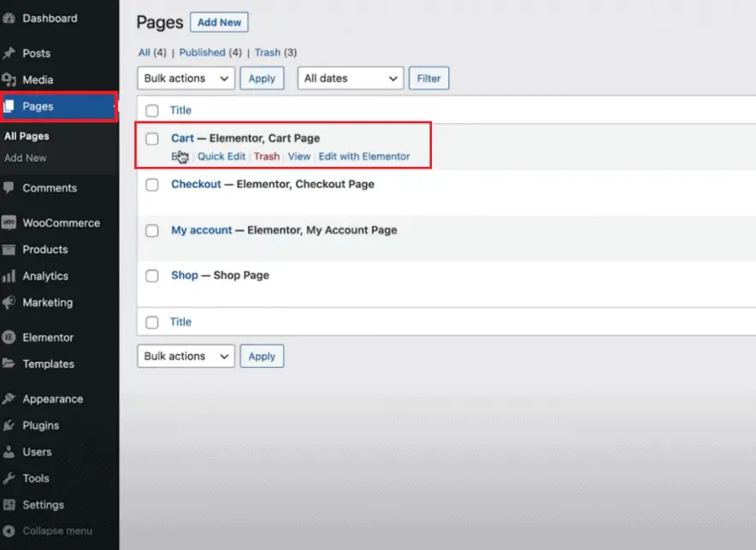
Task: Tick the select-all checkbox in footer row
Action: [x=152, y=322]
